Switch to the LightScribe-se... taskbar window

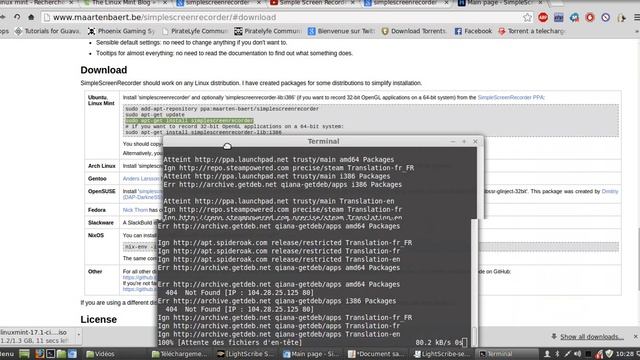coord(442,354)
